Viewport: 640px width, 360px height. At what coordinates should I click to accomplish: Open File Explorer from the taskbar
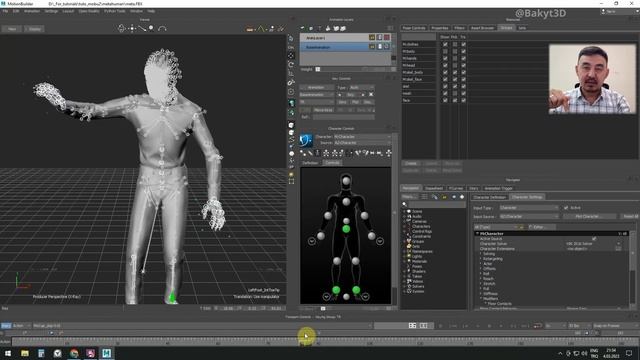coord(25,353)
